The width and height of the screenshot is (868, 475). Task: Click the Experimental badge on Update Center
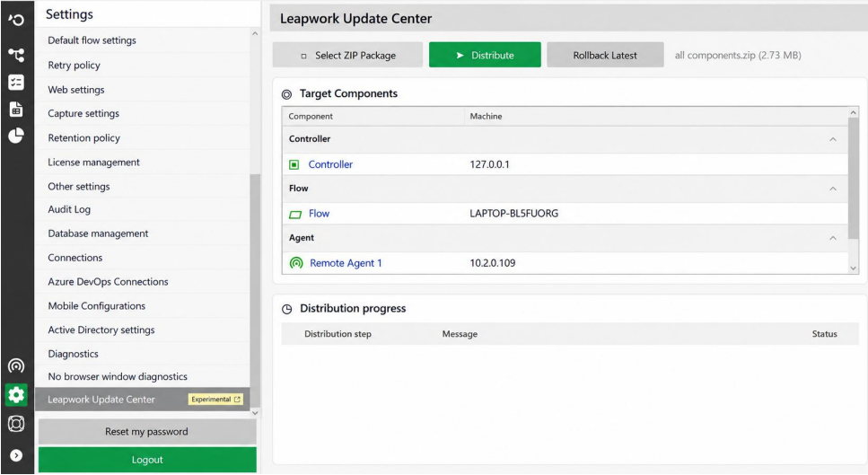click(216, 400)
